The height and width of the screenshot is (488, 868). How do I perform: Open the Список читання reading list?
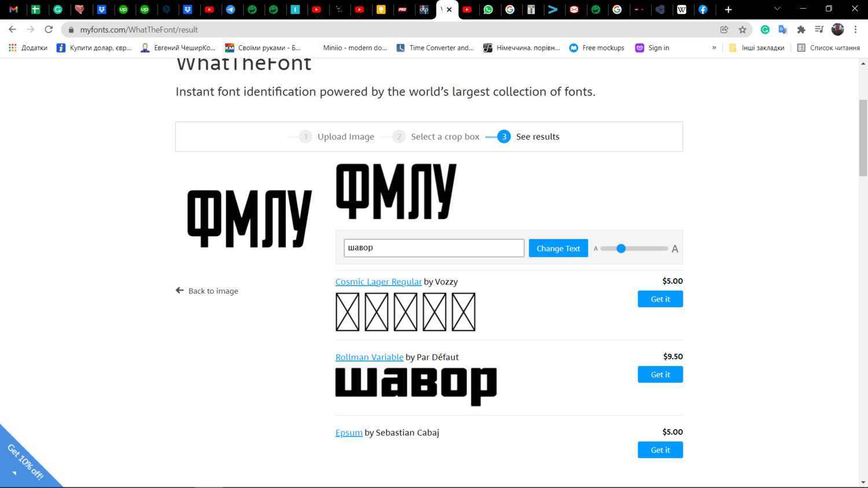[828, 48]
